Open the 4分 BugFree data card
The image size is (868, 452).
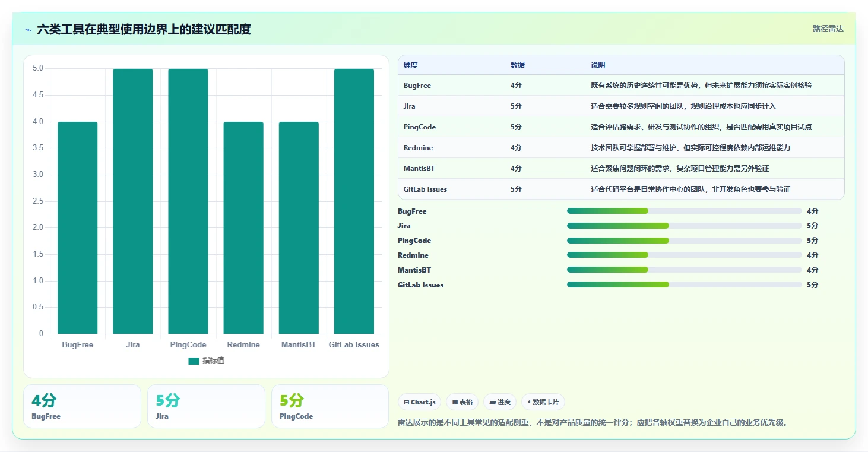82,406
